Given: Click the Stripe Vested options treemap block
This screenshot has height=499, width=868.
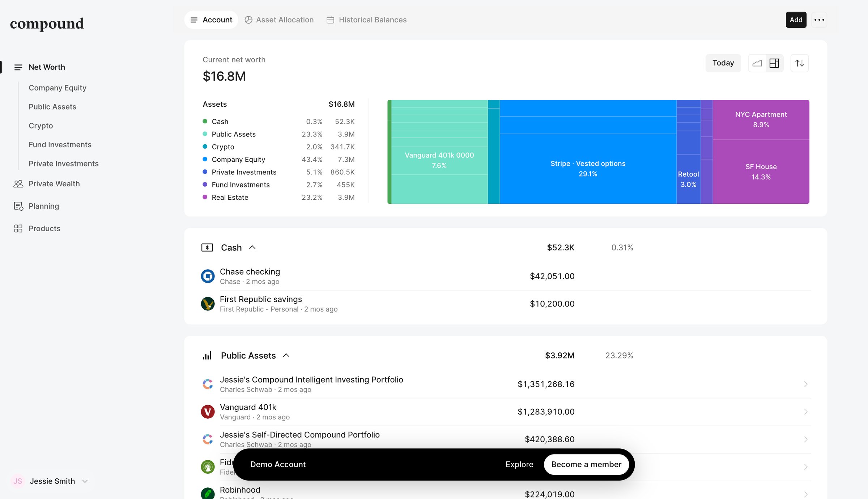Looking at the screenshot, I should click(x=588, y=169).
